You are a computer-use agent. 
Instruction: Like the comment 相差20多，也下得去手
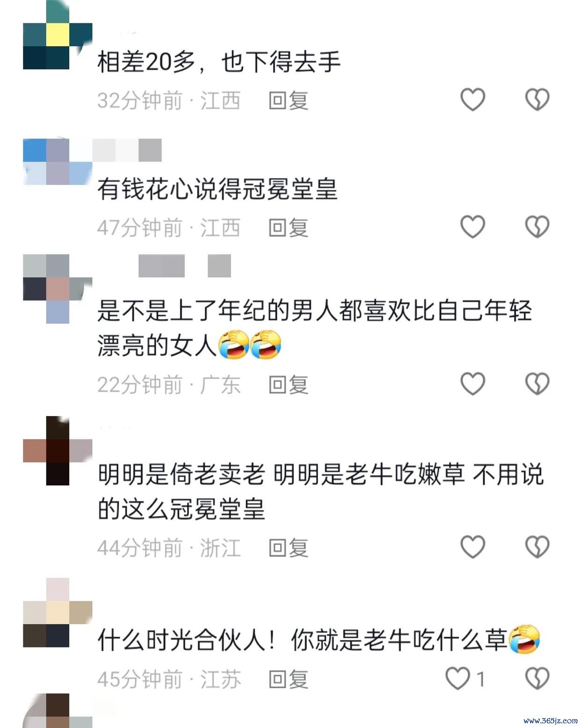coord(472,99)
